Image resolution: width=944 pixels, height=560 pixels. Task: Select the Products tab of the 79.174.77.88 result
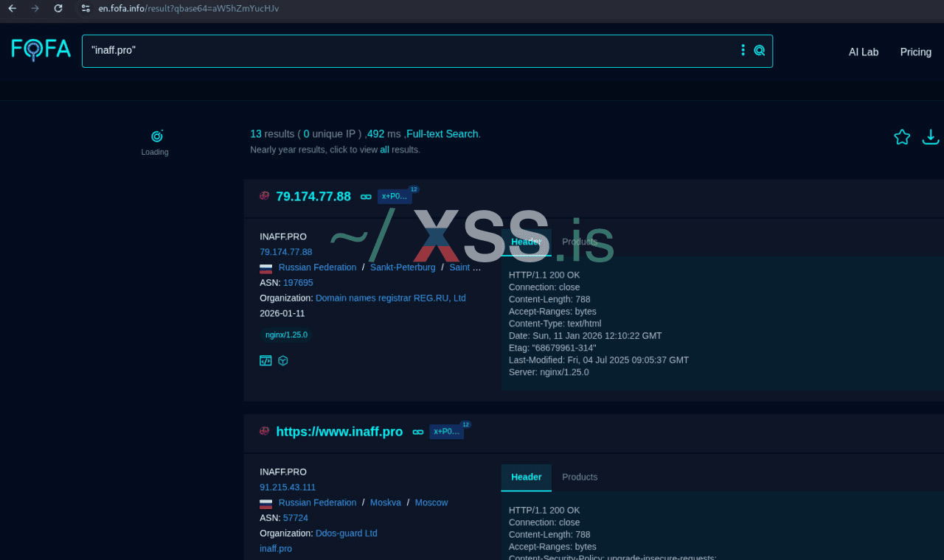pyautogui.click(x=580, y=242)
